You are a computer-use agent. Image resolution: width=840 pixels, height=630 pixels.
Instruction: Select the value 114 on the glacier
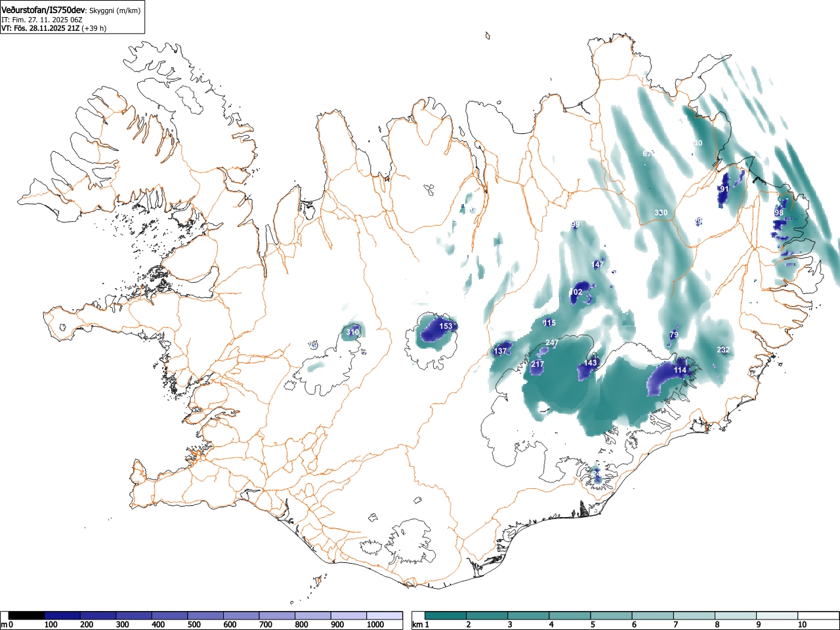(x=680, y=370)
